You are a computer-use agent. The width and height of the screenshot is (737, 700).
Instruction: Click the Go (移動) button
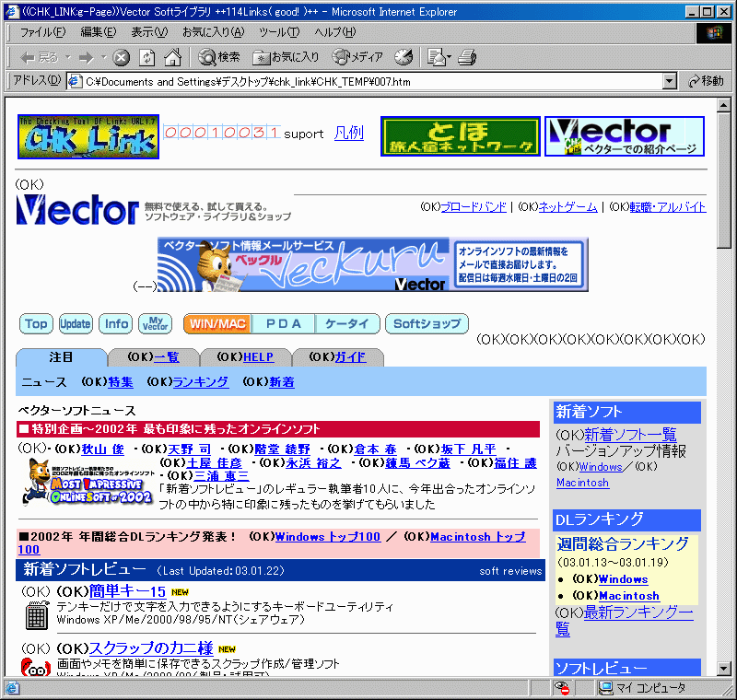[706, 81]
